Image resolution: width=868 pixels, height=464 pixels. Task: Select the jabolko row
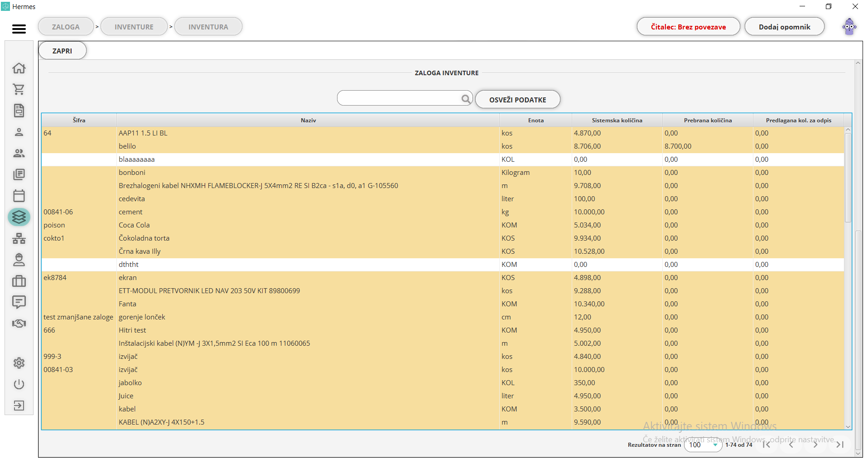[x=443, y=383]
